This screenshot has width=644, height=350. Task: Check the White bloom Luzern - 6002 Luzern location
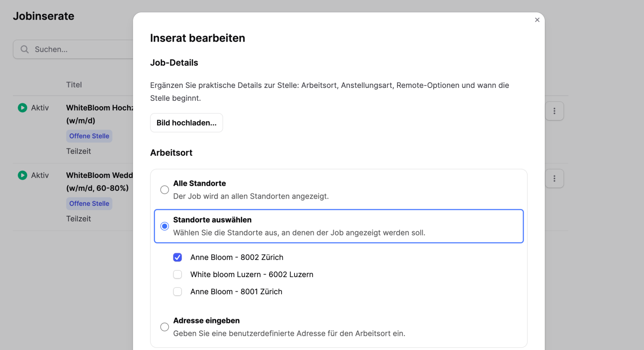[x=177, y=274]
